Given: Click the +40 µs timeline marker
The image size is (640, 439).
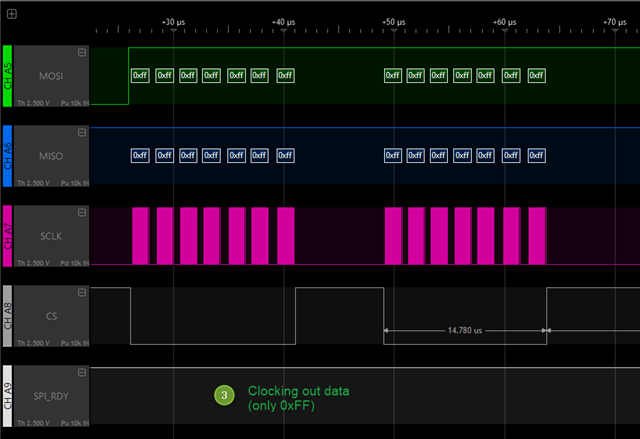Looking at the screenshot, I should click(x=284, y=22).
